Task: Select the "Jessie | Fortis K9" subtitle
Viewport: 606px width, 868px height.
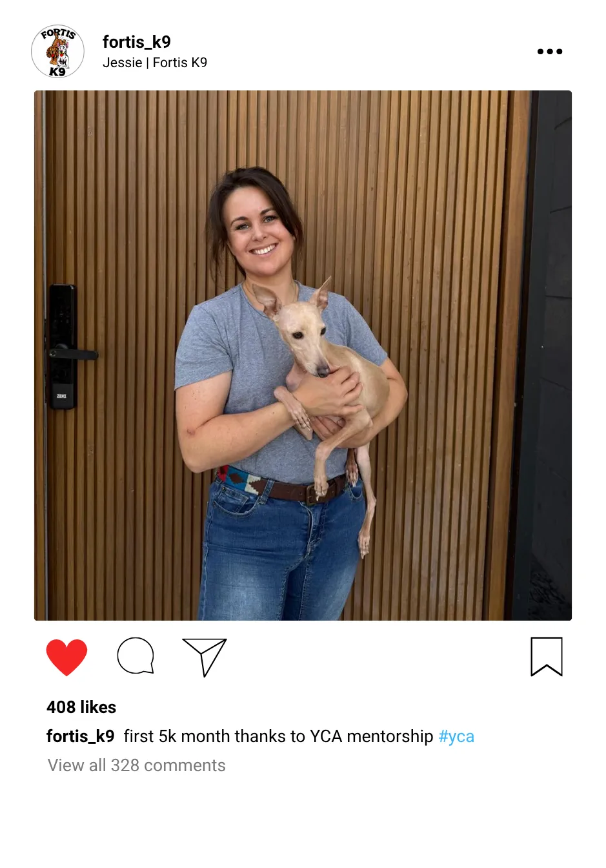Action: 155,63
